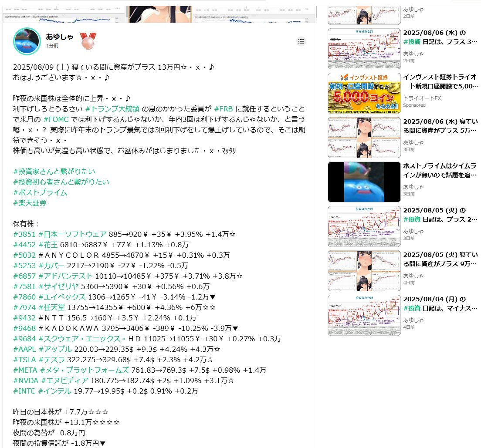Viewport: 481px width, 448px height.
Task: Open the #投資家さんと繋がりたい hashtag
Action: coord(54,172)
